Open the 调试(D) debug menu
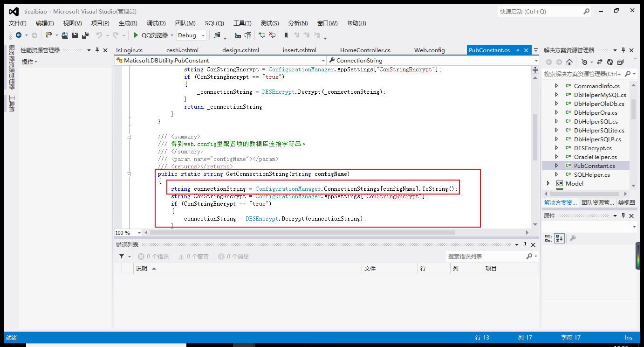The image size is (644, 347). pos(156,23)
